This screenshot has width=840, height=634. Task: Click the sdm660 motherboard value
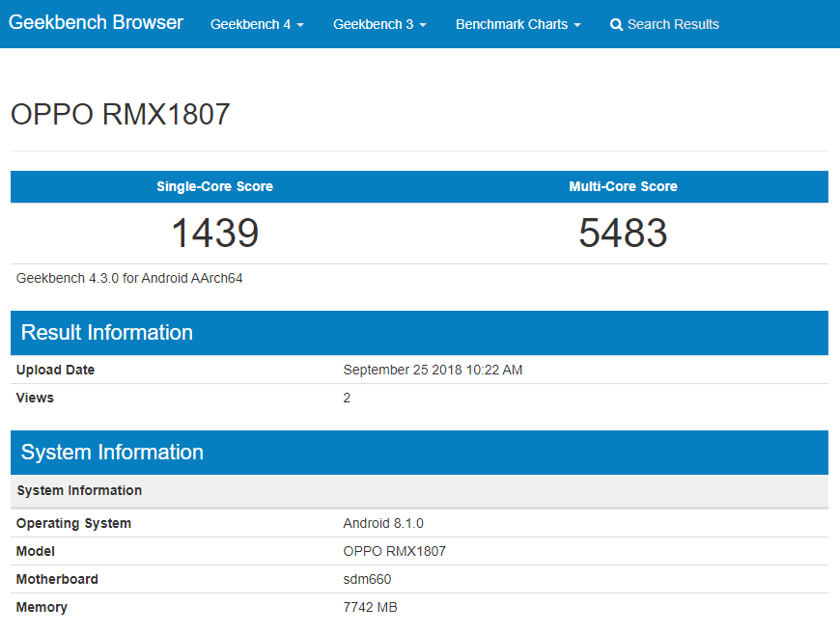point(367,579)
